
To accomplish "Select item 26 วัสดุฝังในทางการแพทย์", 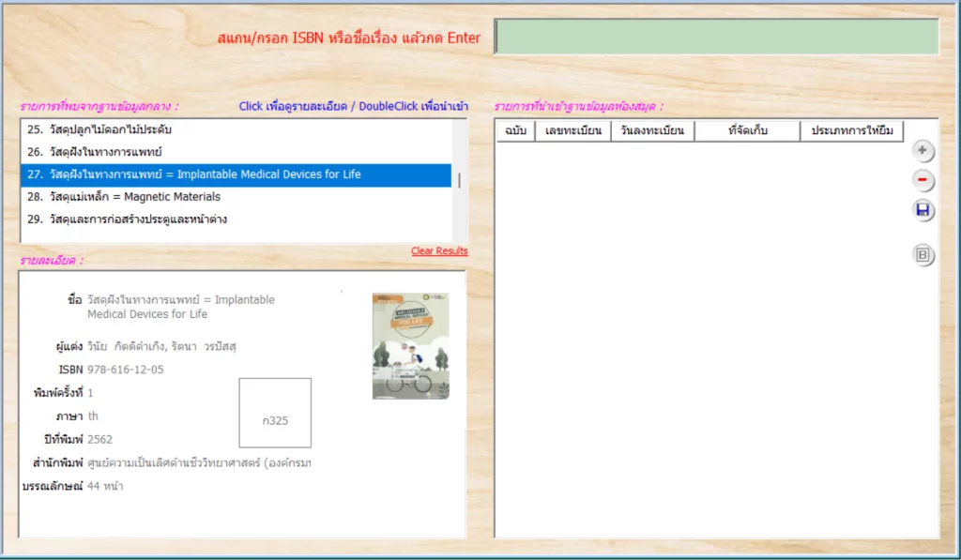I will [x=235, y=152].
